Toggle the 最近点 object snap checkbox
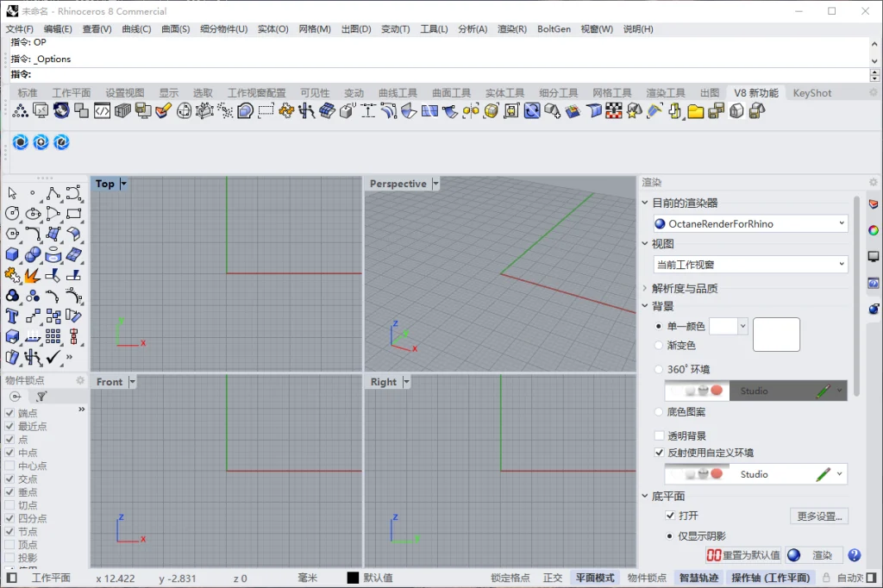 pyautogui.click(x=9, y=427)
